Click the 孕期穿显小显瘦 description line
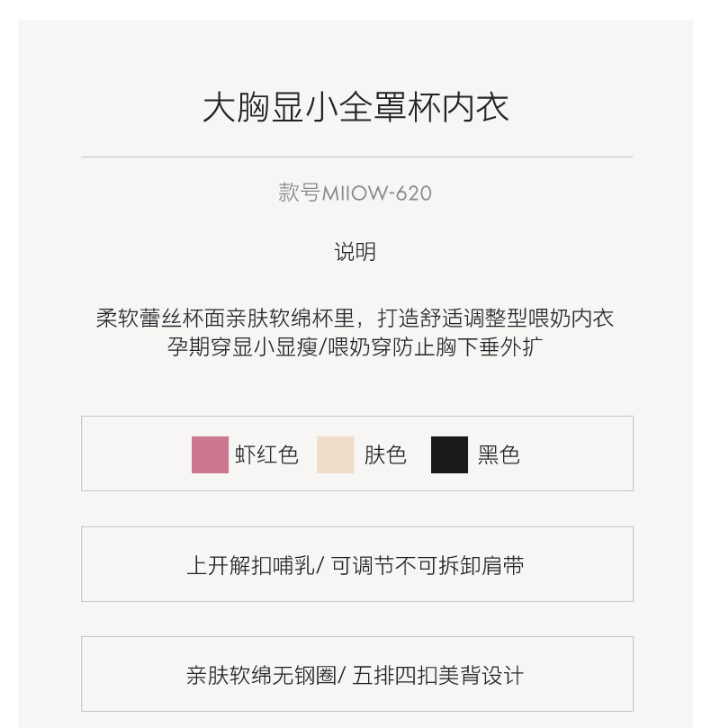The image size is (711, 728). tap(355, 346)
